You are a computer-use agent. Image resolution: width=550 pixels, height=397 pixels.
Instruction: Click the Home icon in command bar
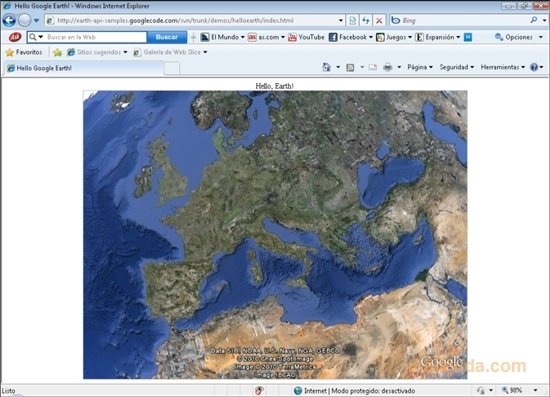coord(326,67)
